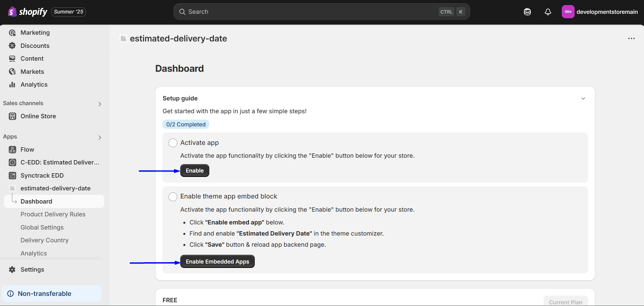
Task: Select the Dashboard sub-item
Action: (x=54, y=202)
